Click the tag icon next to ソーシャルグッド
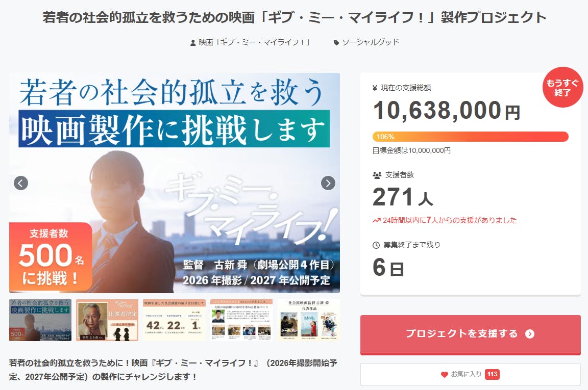 (336, 43)
